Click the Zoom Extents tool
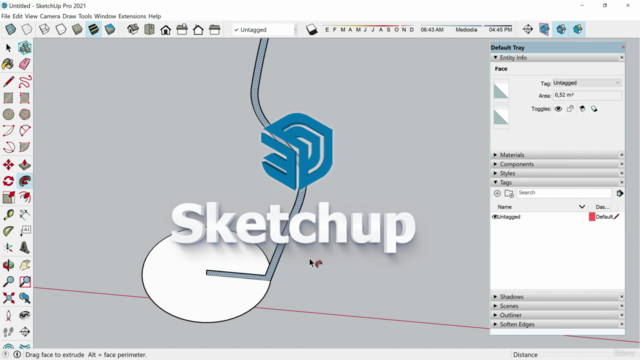 click(x=8, y=298)
